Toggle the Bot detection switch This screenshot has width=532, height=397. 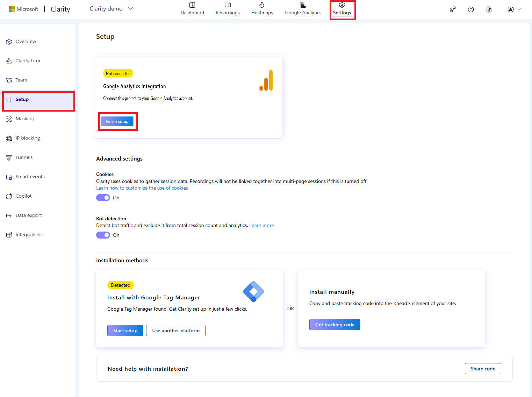103,235
